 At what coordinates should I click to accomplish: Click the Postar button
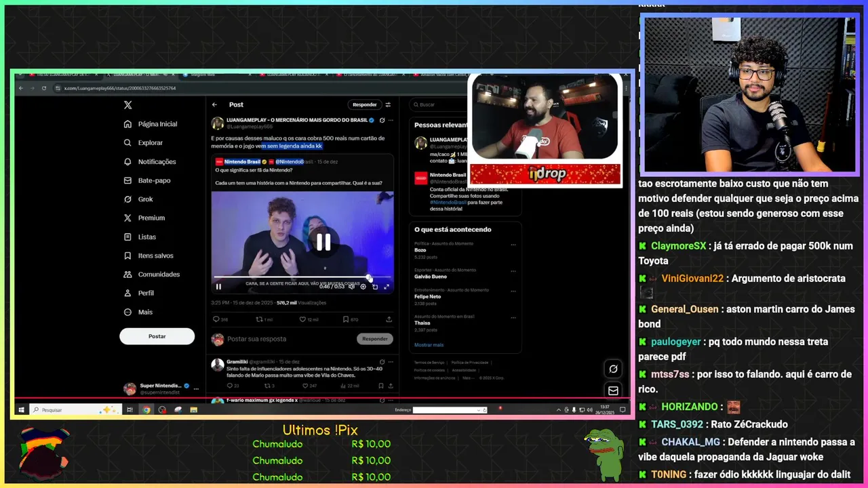pos(157,336)
